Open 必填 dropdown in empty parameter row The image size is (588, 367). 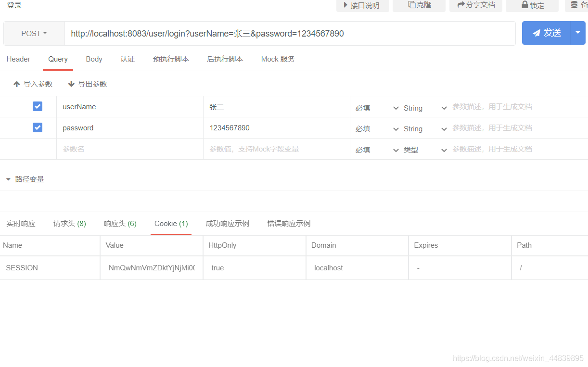(x=377, y=150)
